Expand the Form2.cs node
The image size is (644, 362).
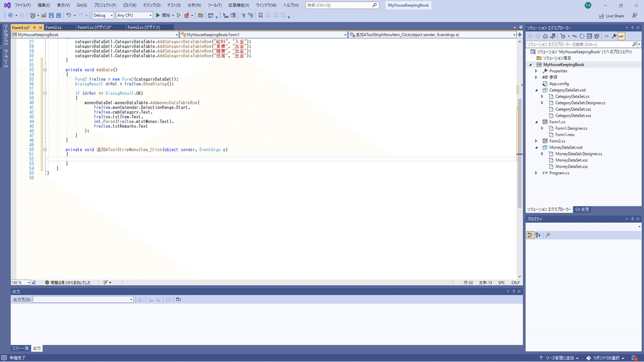point(536,141)
